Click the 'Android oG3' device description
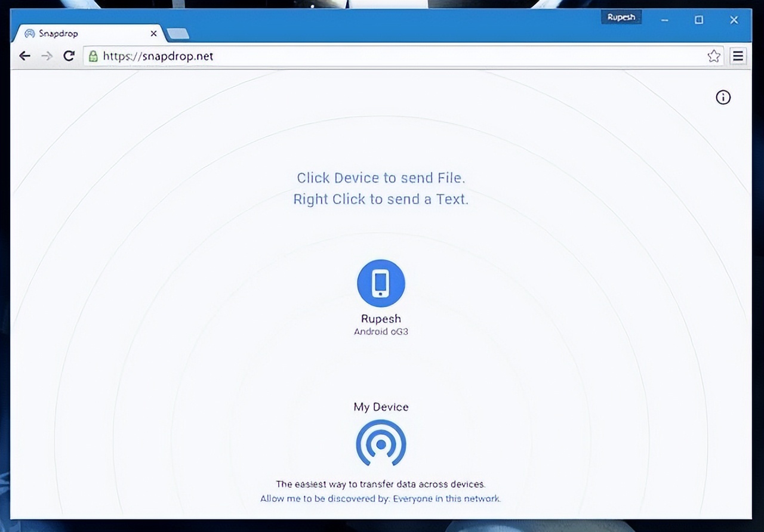 pos(381,332)
